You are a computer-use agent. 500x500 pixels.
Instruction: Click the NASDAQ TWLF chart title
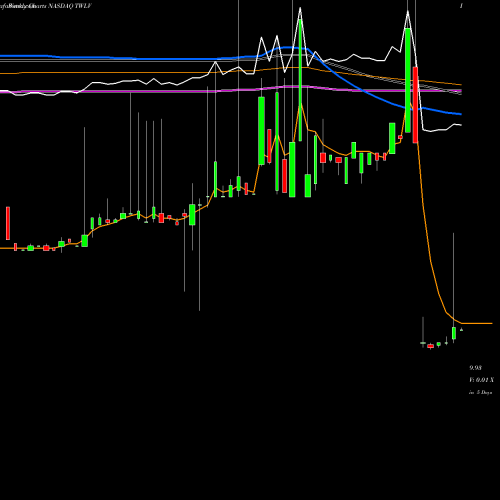click(45, 6)
